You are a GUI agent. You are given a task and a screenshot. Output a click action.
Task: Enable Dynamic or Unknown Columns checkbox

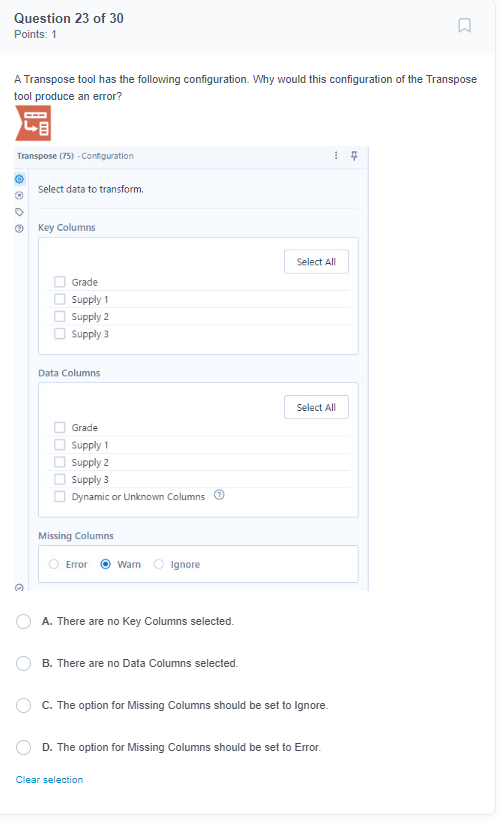(x=60, y=497)
